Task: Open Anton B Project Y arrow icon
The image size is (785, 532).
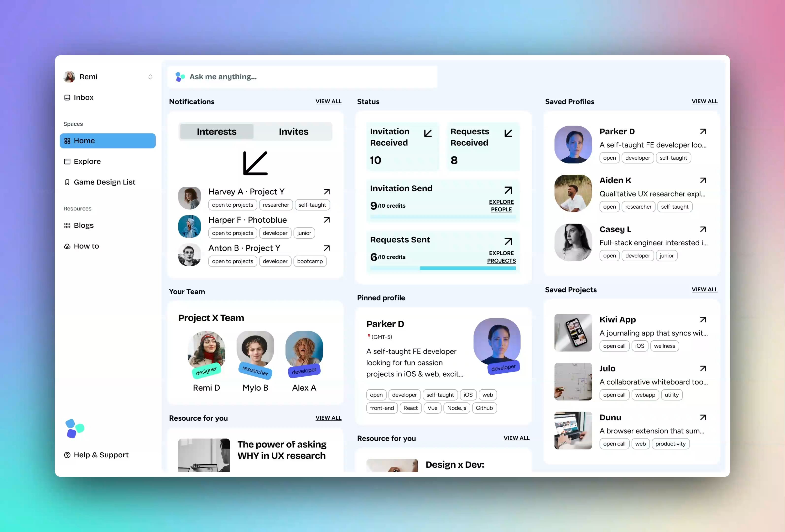Action: coord(327,248)
